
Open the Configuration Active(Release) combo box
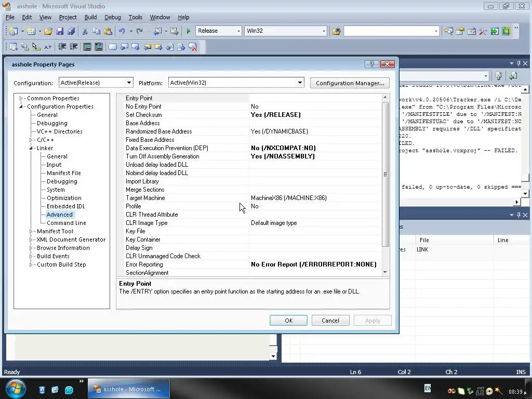tap(96, 83)
